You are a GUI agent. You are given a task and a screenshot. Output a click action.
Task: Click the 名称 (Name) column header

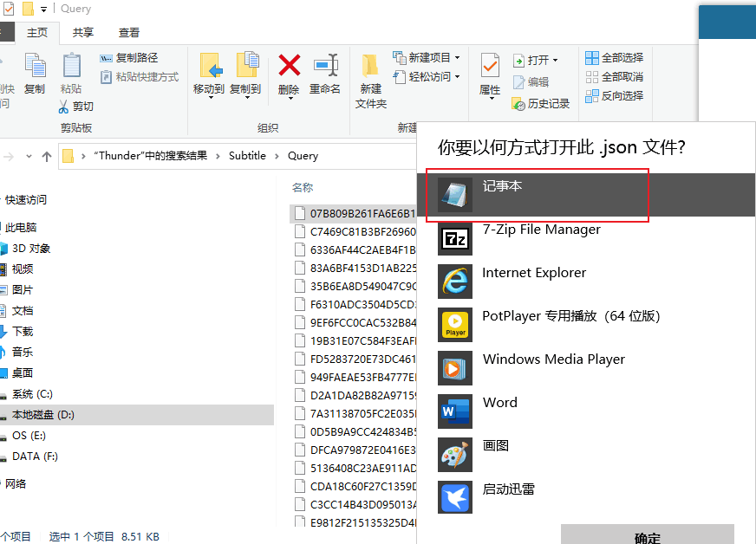[303, 187]
